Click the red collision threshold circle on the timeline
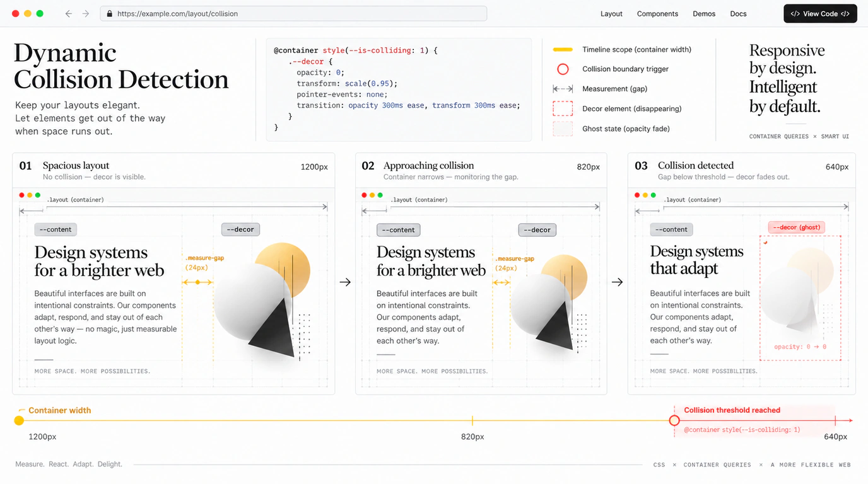 674,420
